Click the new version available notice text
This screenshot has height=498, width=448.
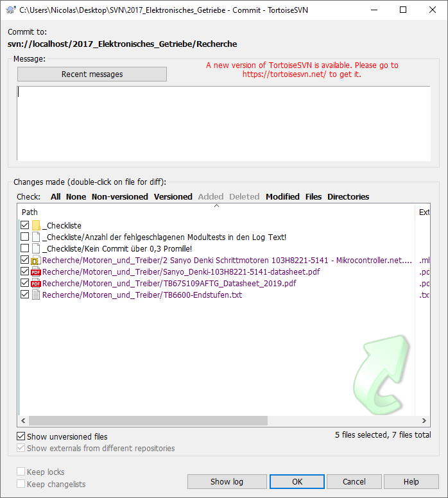click(302, 69)
